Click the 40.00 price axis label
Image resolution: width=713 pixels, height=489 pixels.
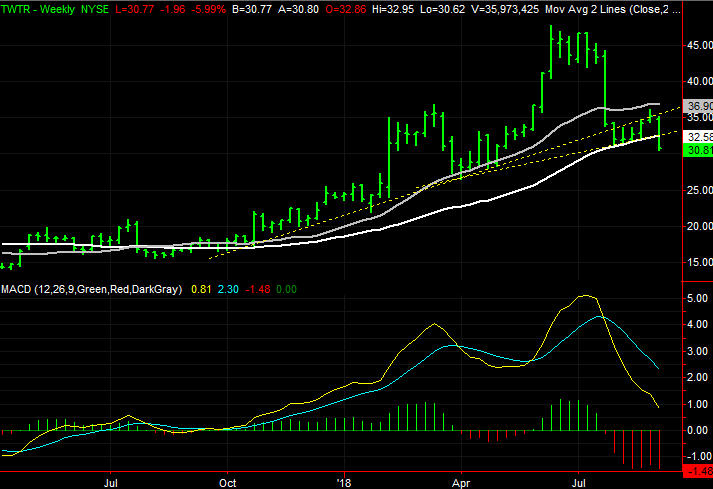click(x=699, y=81)
